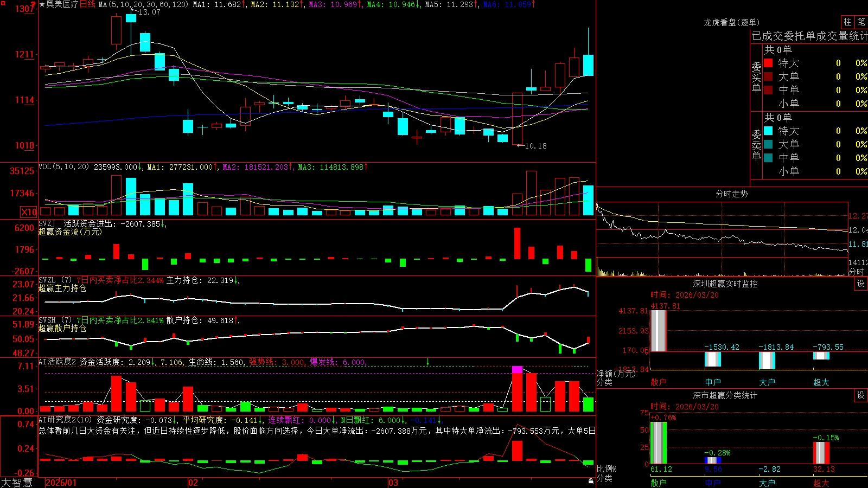868x488 pixels.
Task: Click the 深市超赢分类统计 panel title
Action: (x=725, y=395)
